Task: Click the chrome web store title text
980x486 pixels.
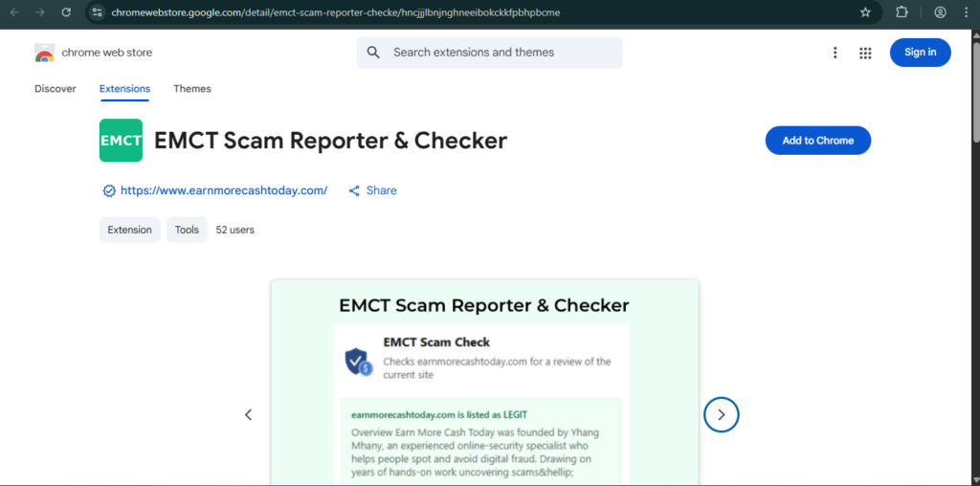Action: tap(107, 53)
